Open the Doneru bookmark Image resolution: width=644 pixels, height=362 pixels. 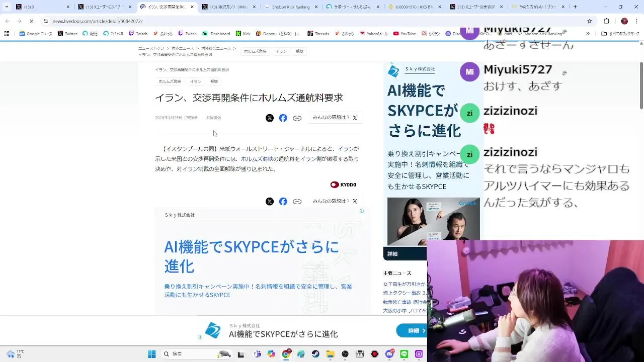pyautogui.click(x=278, y=34)
